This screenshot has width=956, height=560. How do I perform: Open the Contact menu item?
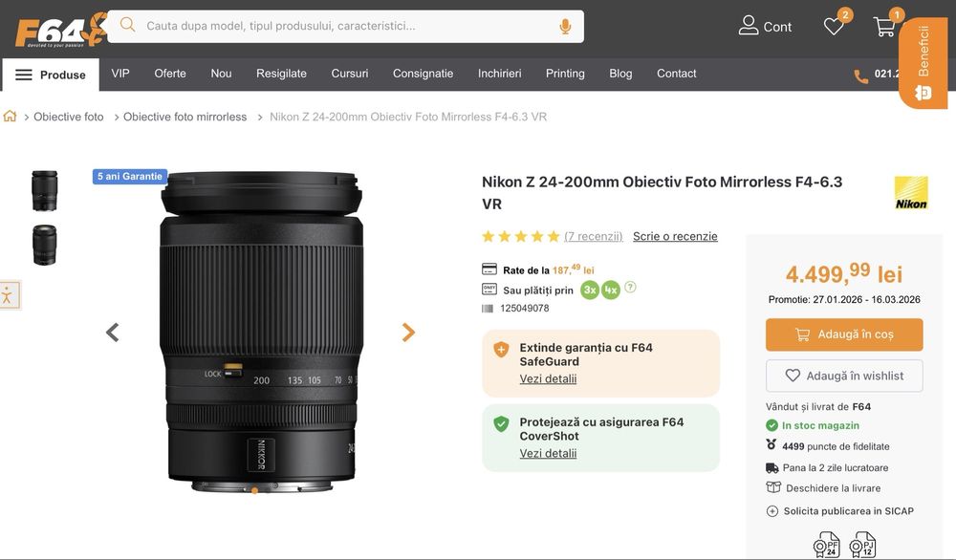676,74
